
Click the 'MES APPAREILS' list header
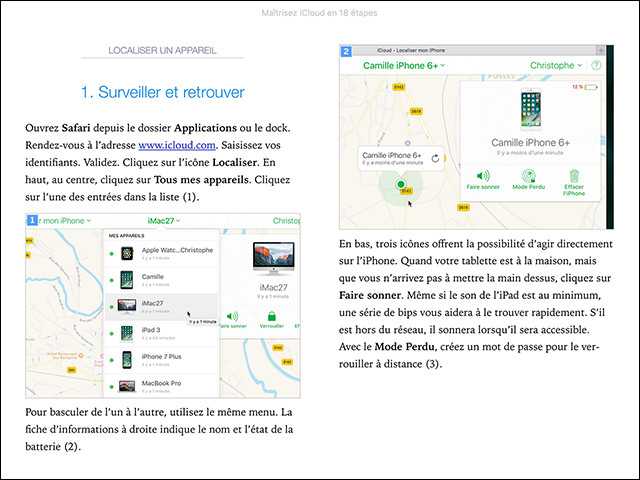coord(126,236)
